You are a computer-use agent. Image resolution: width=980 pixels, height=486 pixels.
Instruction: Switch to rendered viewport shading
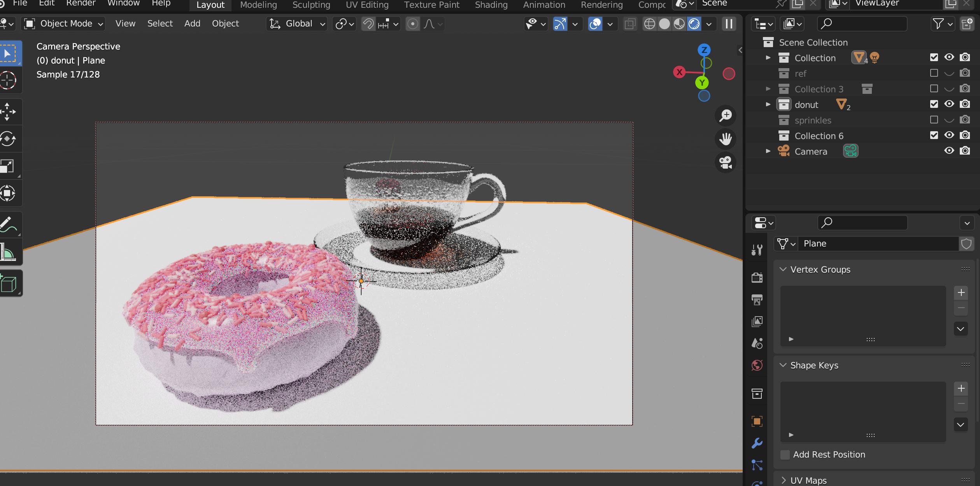coord(694,24)
